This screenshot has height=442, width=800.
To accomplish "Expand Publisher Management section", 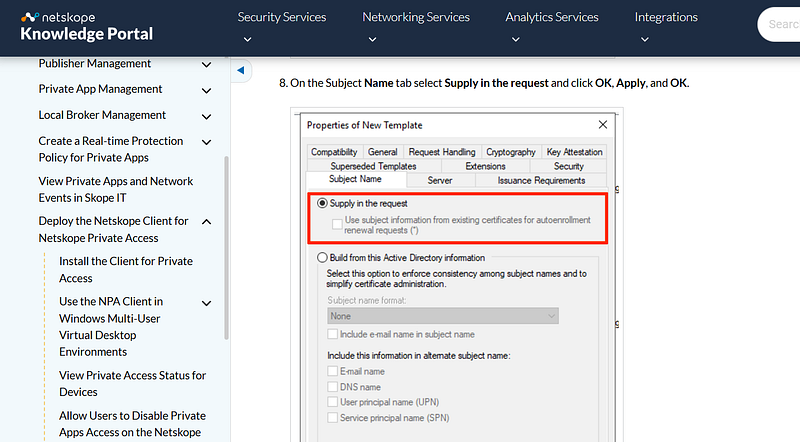I will (207, 64).
